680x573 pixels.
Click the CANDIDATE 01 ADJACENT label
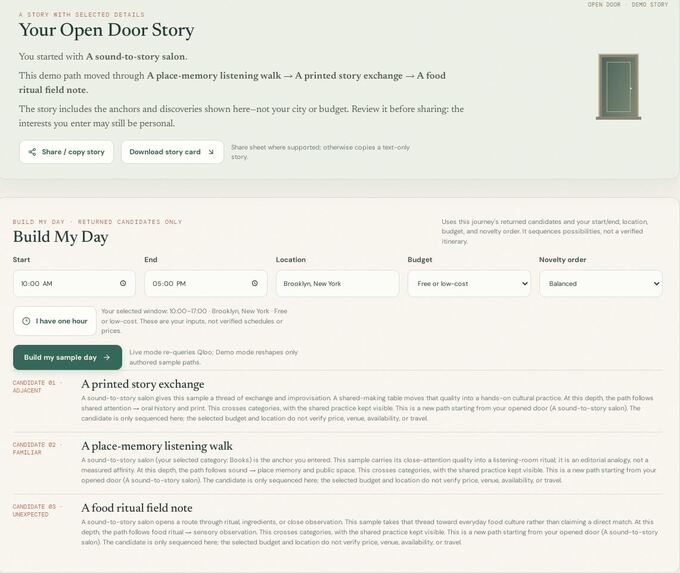pyautogui.click(x=37, y=386)
